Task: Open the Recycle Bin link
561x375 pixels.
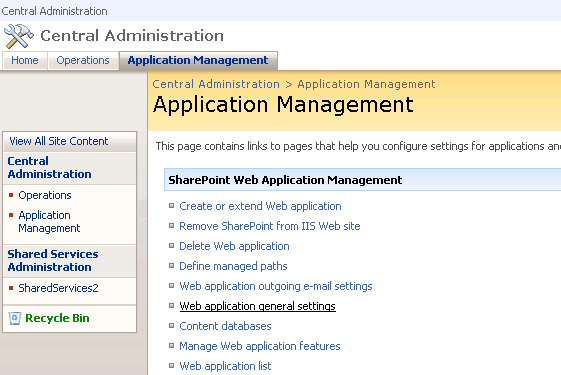Action: click(57, 318)
